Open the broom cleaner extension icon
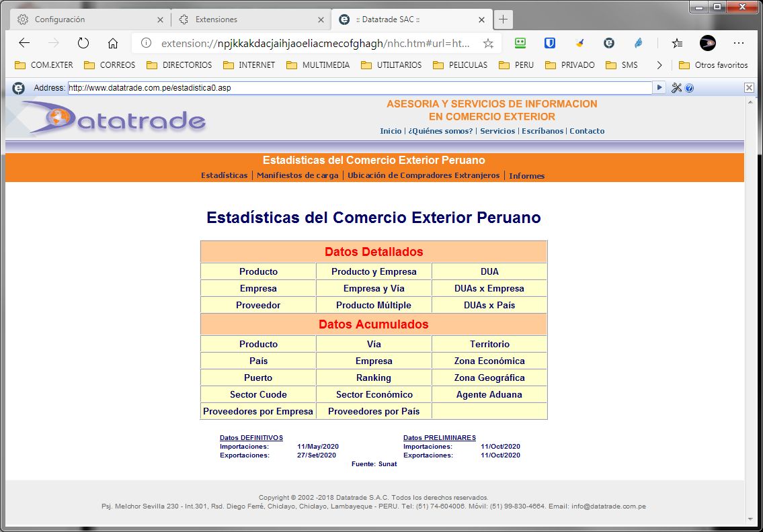Image resolution: width=763 pixels, height=532 pixels. tap(579, 43)
